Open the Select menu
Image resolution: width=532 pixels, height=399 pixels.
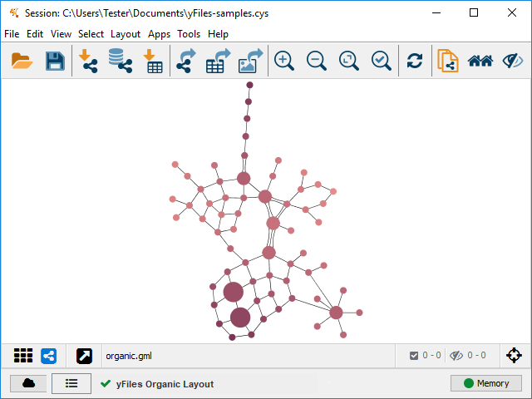(x=91, y=34)
